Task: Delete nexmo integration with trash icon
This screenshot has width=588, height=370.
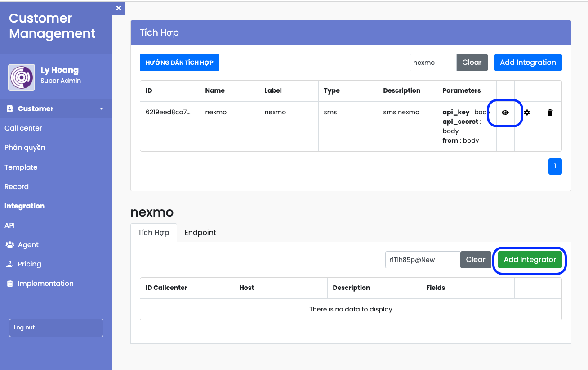Action: [550, 113]
